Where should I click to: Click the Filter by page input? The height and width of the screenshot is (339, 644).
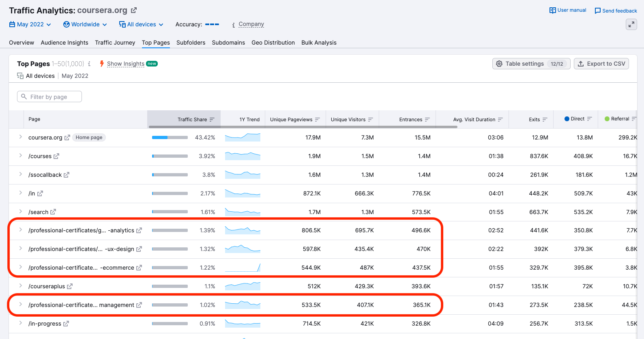(49, 97)
